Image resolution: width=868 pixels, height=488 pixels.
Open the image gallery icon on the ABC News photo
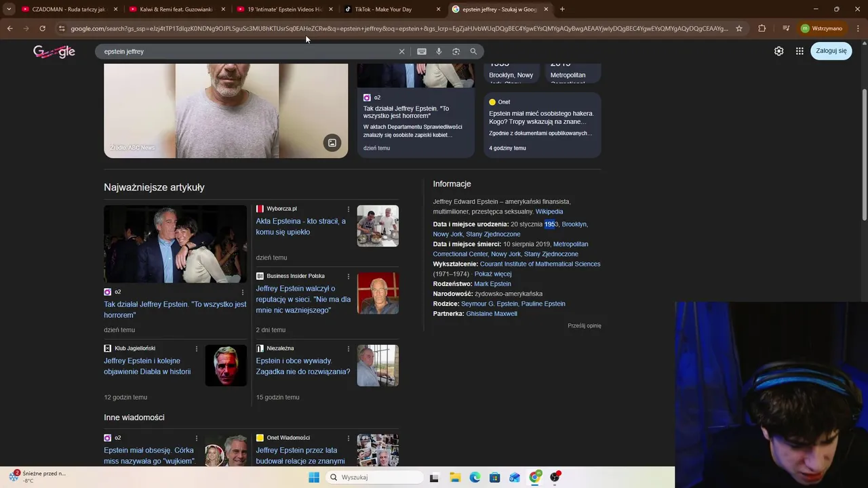pyautogui.click(x=332, y=143)
